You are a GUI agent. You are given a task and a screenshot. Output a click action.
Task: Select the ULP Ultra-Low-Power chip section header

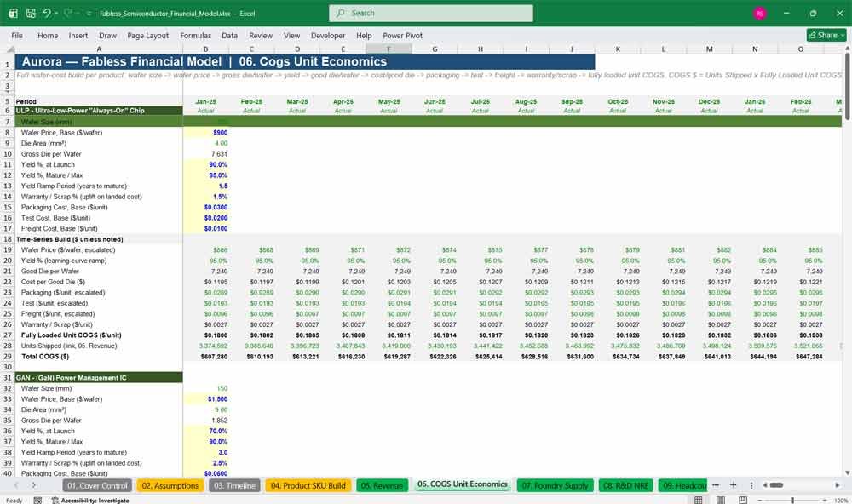[99, 111]
